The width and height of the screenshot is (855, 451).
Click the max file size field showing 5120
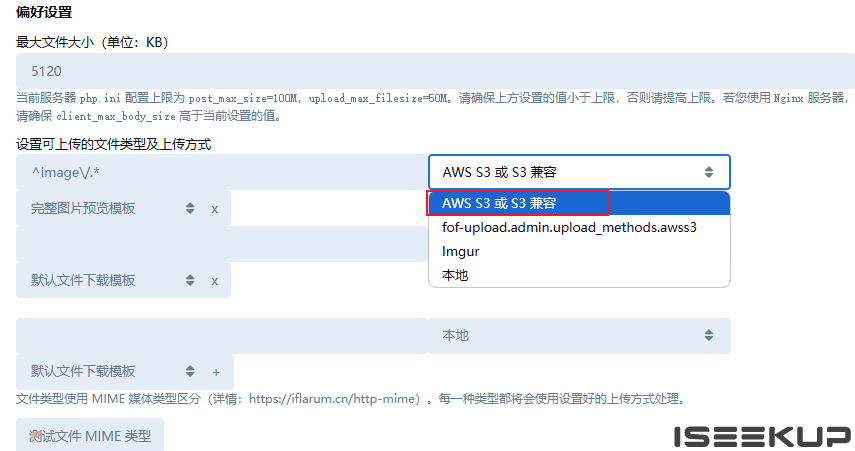pyautogui.click(x=435, y=71)
